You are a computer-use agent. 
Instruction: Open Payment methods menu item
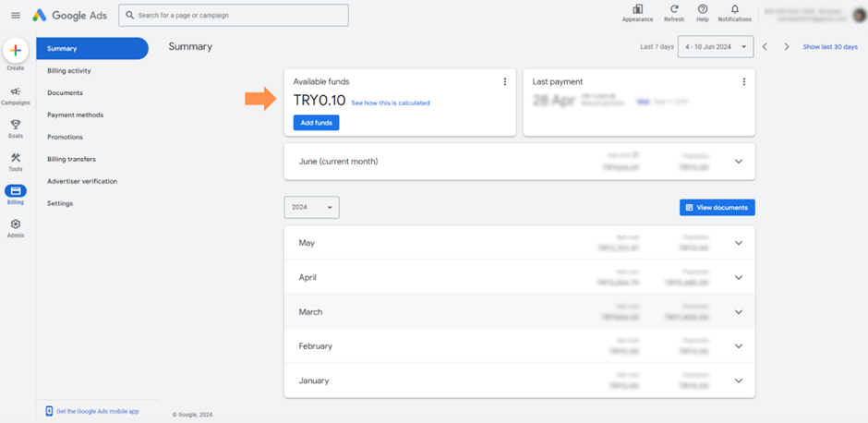pyautogui.click(x=76, y=115)
